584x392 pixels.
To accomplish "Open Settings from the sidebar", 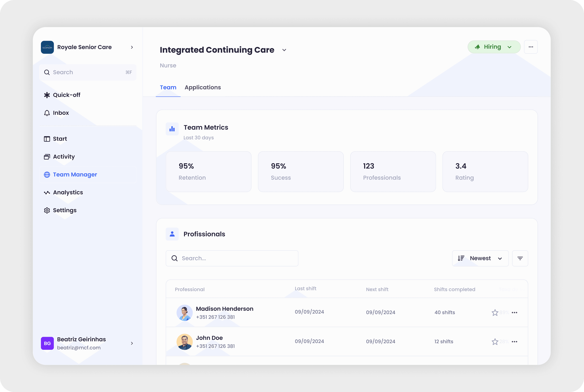I will [x=88, y=210].
